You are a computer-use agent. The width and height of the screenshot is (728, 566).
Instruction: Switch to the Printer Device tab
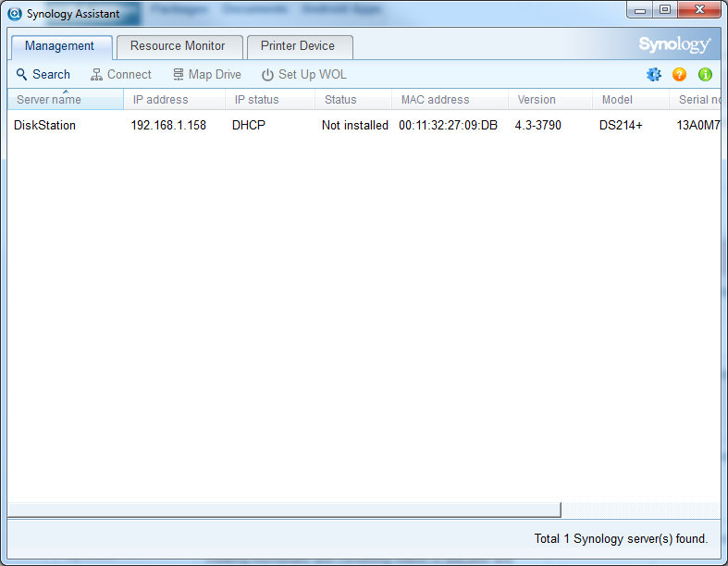(298, 46)
